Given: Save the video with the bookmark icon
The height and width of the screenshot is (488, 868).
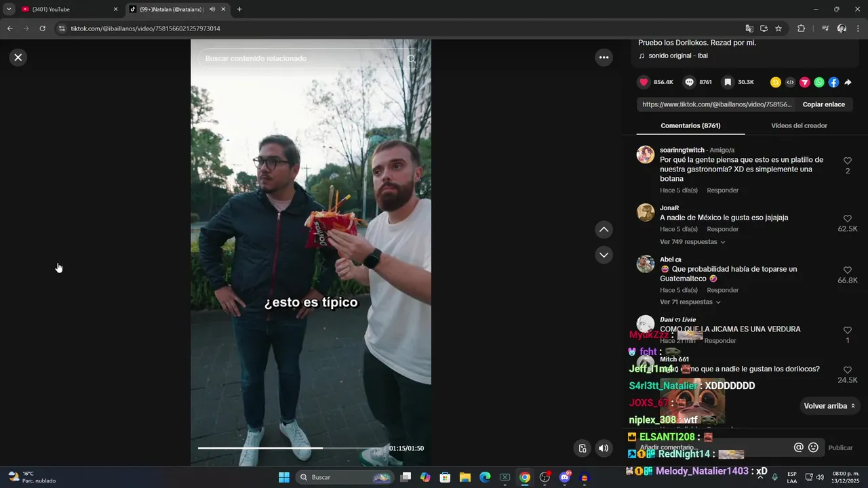Looking at the screenshot, I should pyautogui.click(x=728, y=82).
